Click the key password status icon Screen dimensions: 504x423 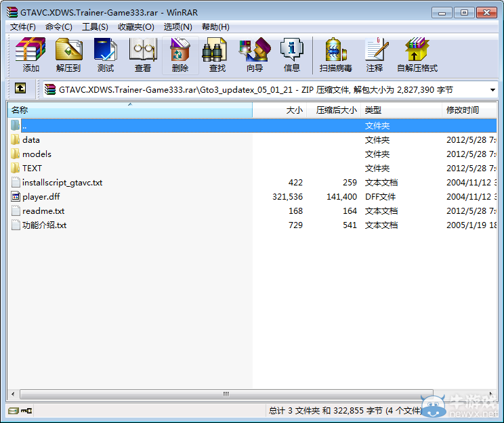[x=26, y=410]
